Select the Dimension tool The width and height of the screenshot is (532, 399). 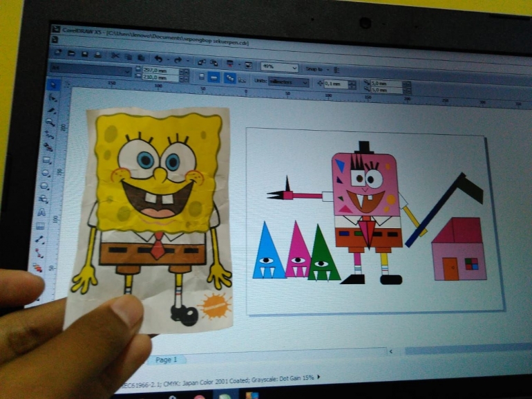pos(39,240)
